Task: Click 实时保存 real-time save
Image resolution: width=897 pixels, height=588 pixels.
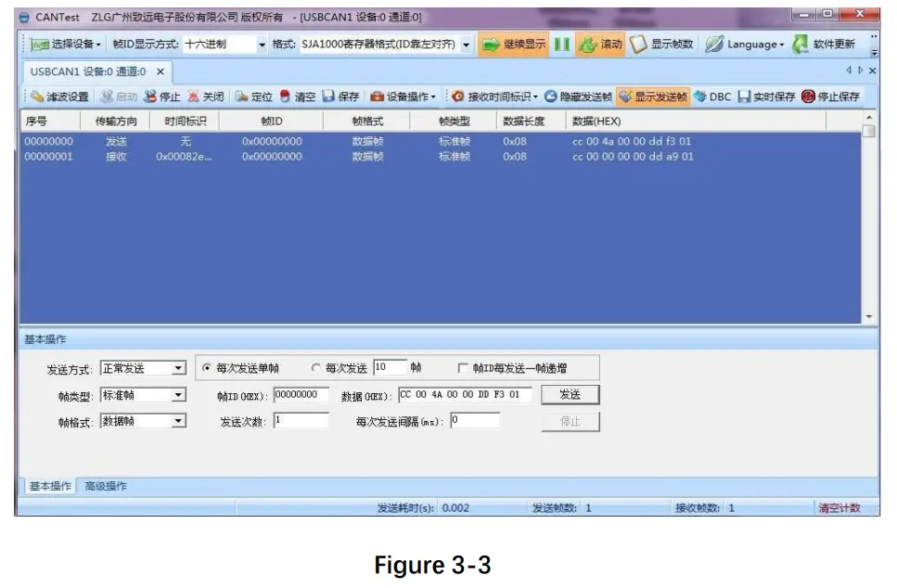Action: 766,96
